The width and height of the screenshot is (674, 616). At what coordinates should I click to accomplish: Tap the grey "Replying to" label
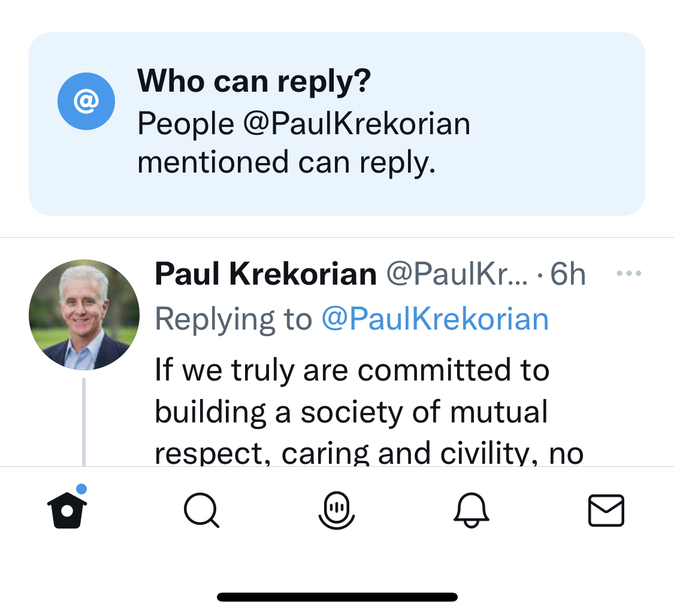click(x=234, y=319)
